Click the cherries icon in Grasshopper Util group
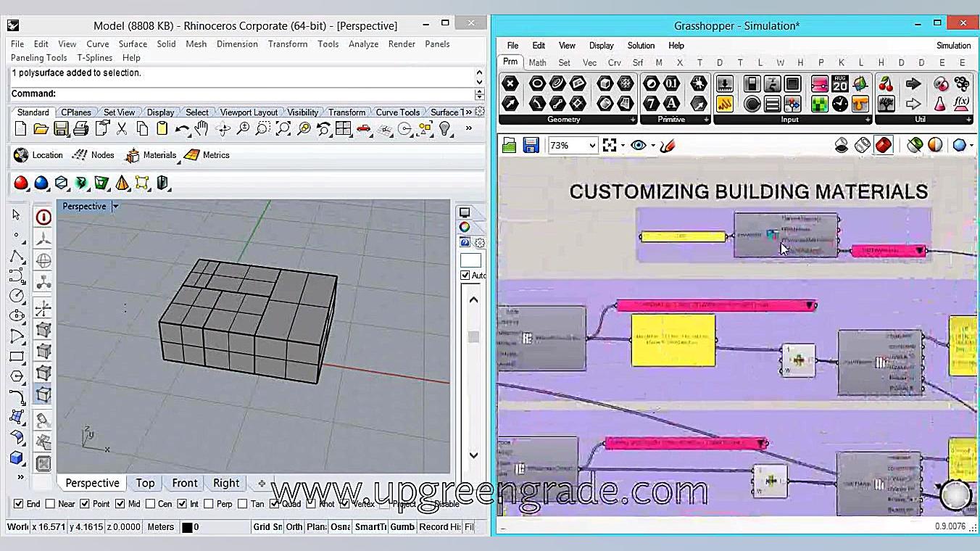The image size is (980, 551). click(886, 83)
